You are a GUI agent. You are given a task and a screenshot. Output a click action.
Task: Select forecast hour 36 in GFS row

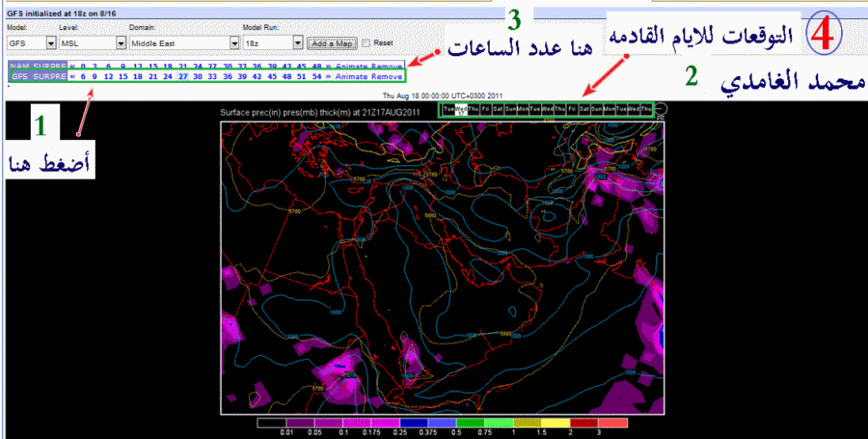click(x=228, y=76)
